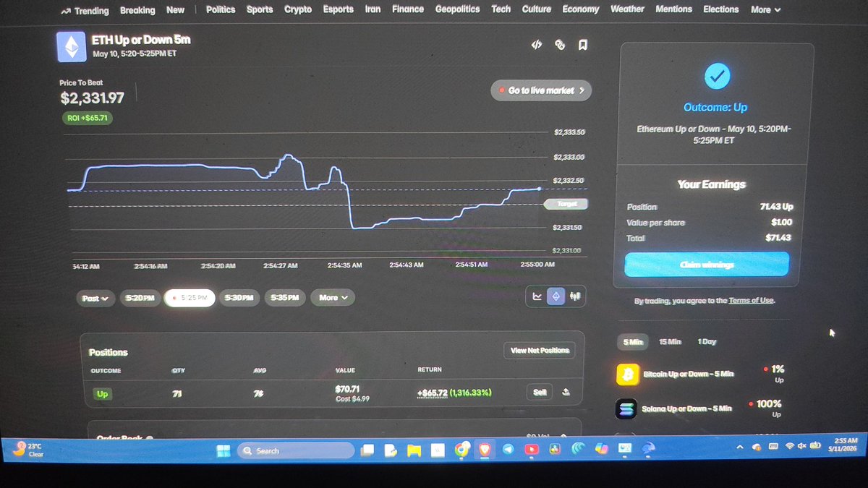Image resolution: width=868 pixels, height=488 pixels.
Task: Click the blue outcome checkmark badge
Action: click(x=717, y=75)
